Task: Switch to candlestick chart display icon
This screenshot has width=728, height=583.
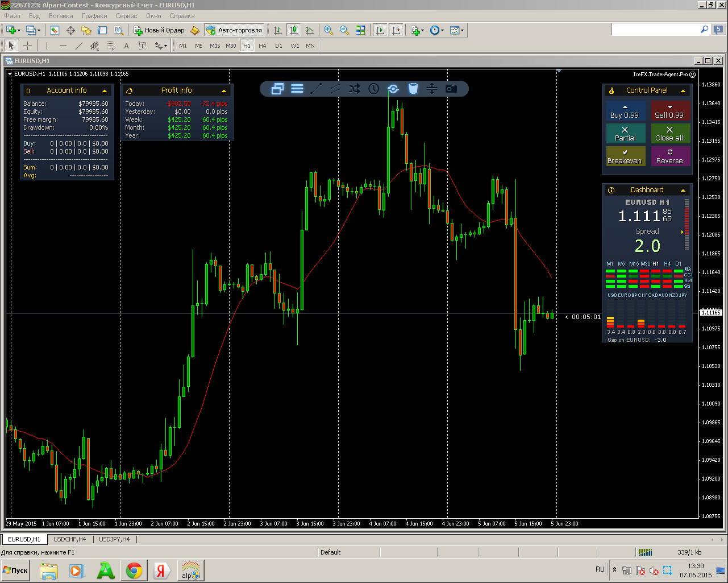Action: click(x=294, y=30)
